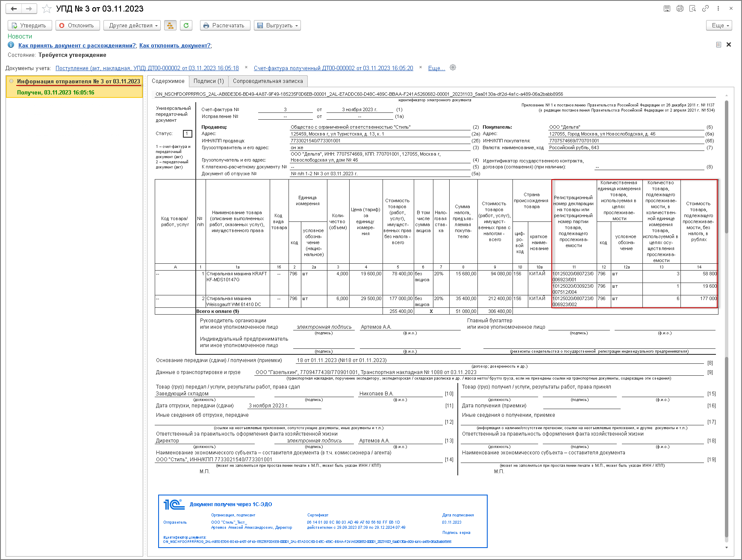Click the Еще... link after accounting documents
742x560 pixels.
pyautogui.click(x=436, y=68)
